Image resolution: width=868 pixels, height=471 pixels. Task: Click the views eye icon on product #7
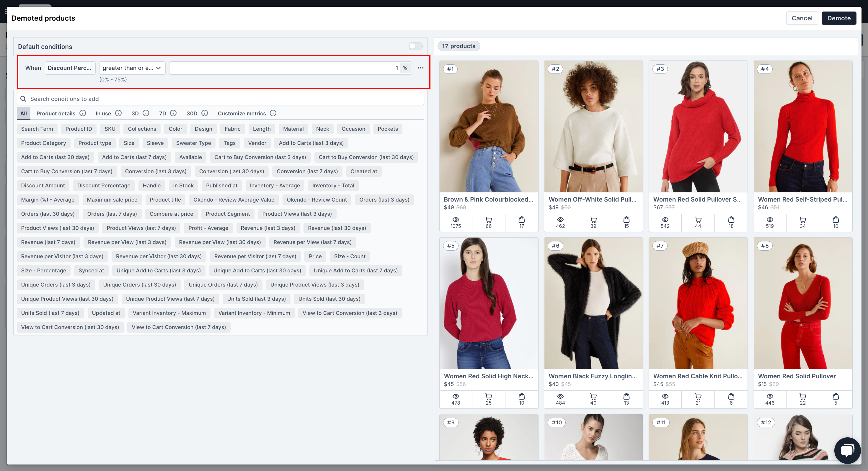665,396
